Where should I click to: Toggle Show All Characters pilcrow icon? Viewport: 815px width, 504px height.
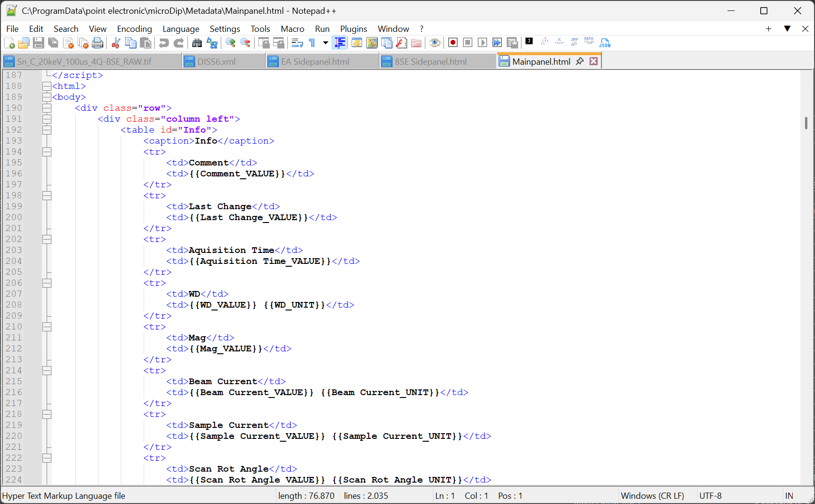[x=312, y=43]
